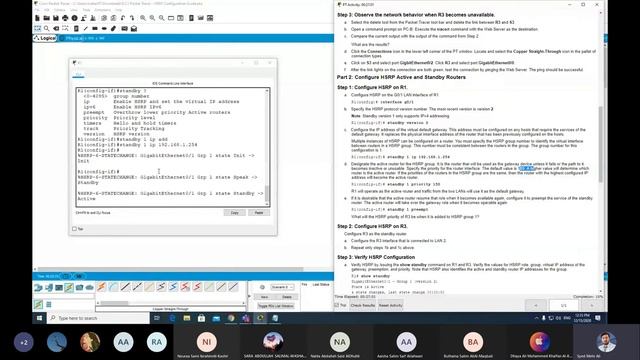Select the Add Simple PDU closed envelope icon

pos(124,29)
